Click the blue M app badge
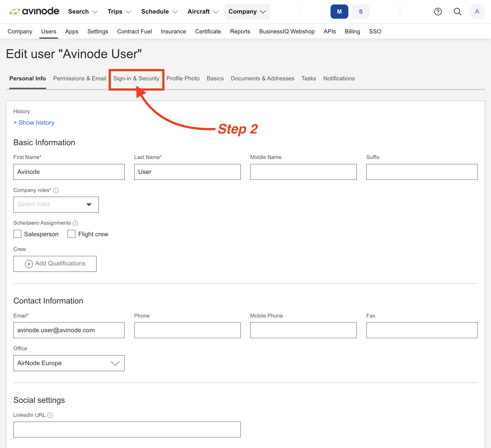Viewport: 491px width, 448px height. pyautogui.click(x=339, y=11)
